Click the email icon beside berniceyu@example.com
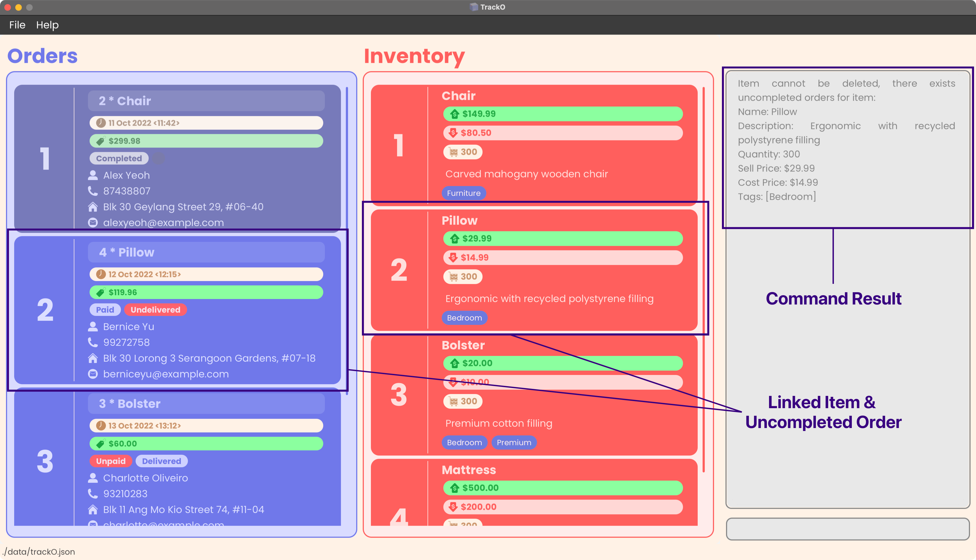Image resolution: width=976 pixels, height=560 pixels. point(93,374)
